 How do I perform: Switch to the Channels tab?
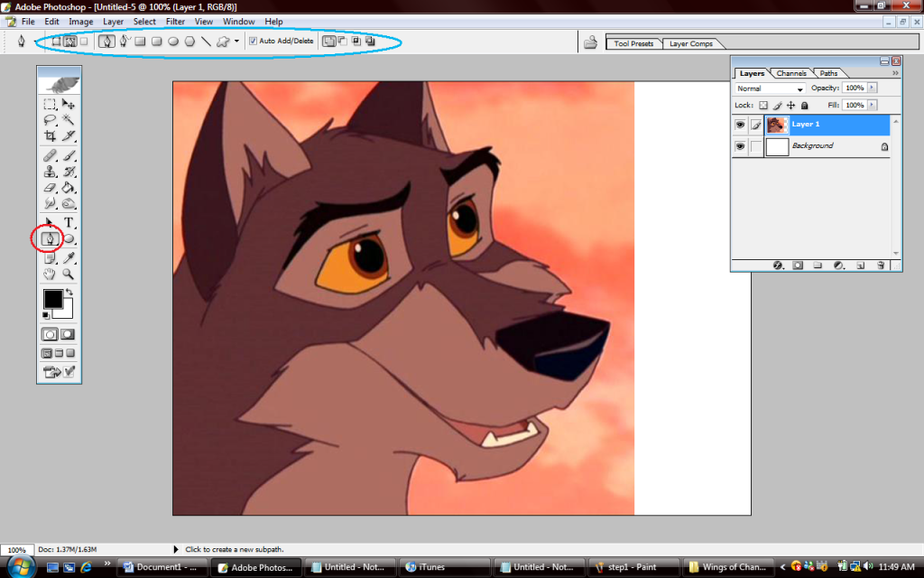[790, 73]
